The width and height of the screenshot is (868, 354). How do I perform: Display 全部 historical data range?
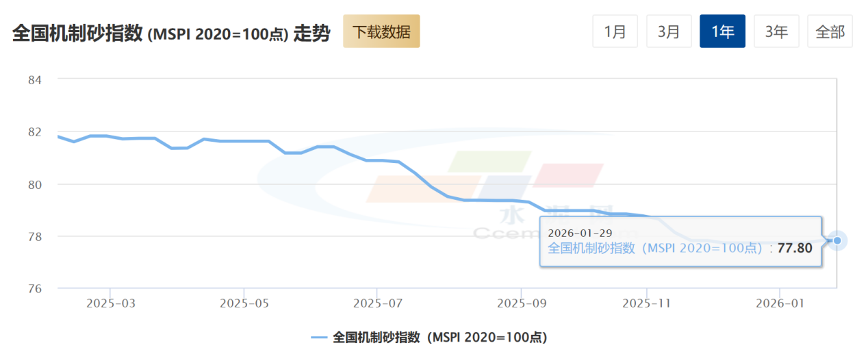tap(830, 31)
